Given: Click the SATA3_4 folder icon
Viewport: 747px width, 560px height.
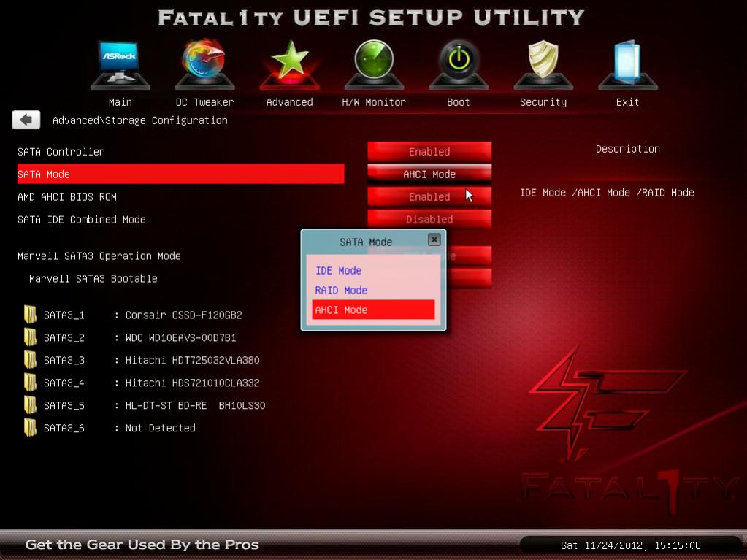Looking at the screenshot, I should coord(30,383).
